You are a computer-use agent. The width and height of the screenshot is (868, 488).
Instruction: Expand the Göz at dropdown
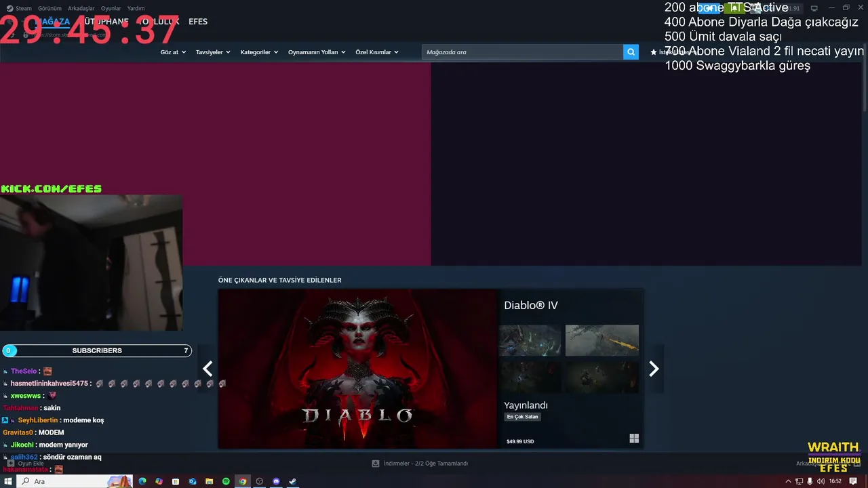click(173, 52)
